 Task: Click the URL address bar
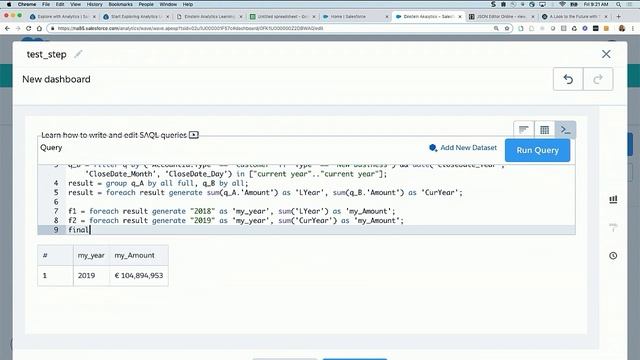[269, 28]
